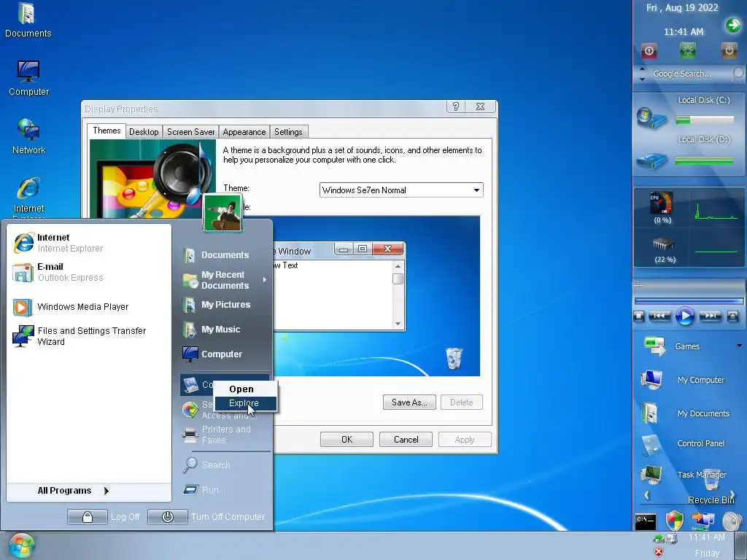This screenshot has height=560, width=747.
Task: Open My Computer sidebar shortcut
Action: click(684, 379)
